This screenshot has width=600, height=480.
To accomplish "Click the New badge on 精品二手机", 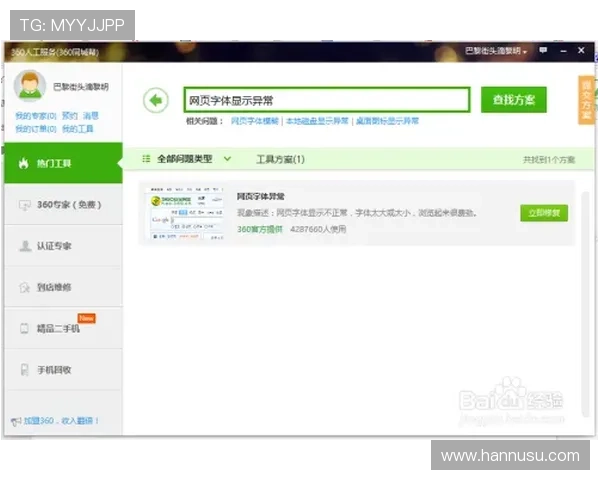I will tap(86, 318).
